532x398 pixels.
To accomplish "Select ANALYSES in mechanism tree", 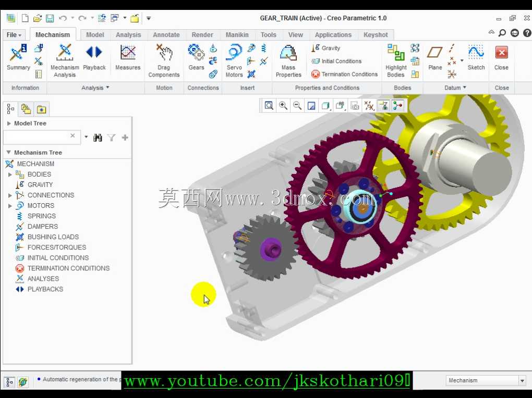I will point(43,279).
